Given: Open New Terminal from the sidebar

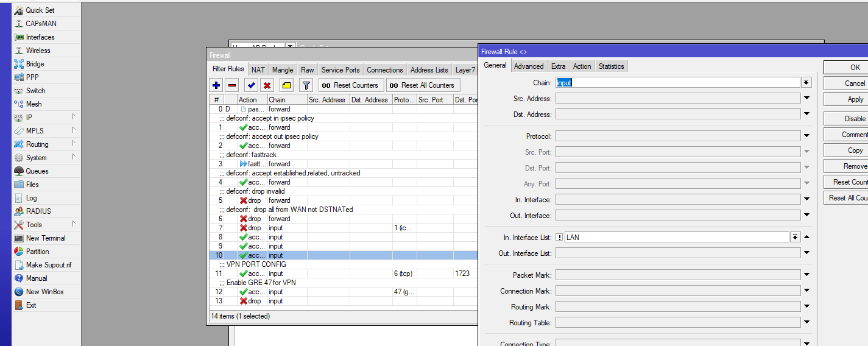Looking at the screenshot, I should click(x=45, y=238).
